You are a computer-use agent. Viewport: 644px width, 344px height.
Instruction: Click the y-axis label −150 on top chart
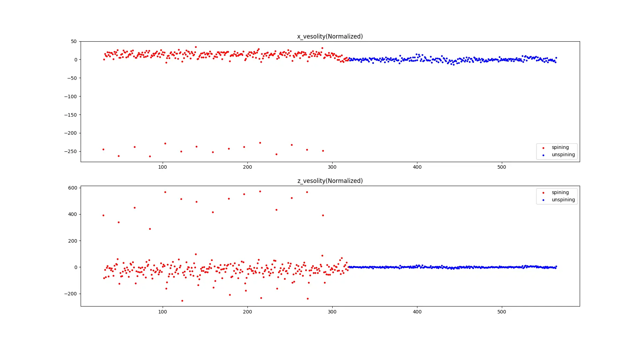coord(71,115)
